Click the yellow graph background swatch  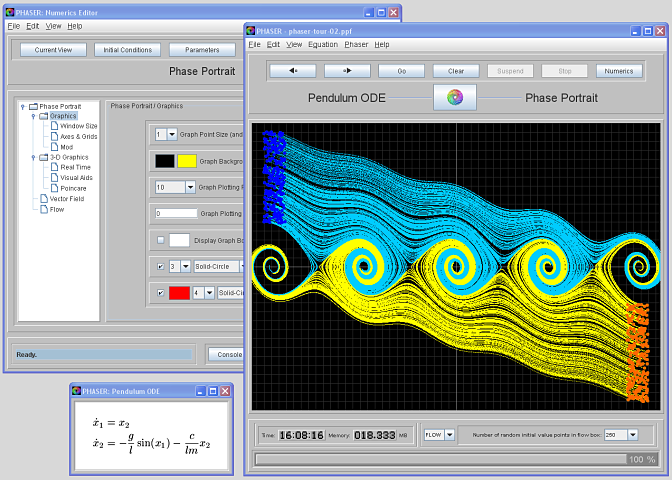pos(187,161)
